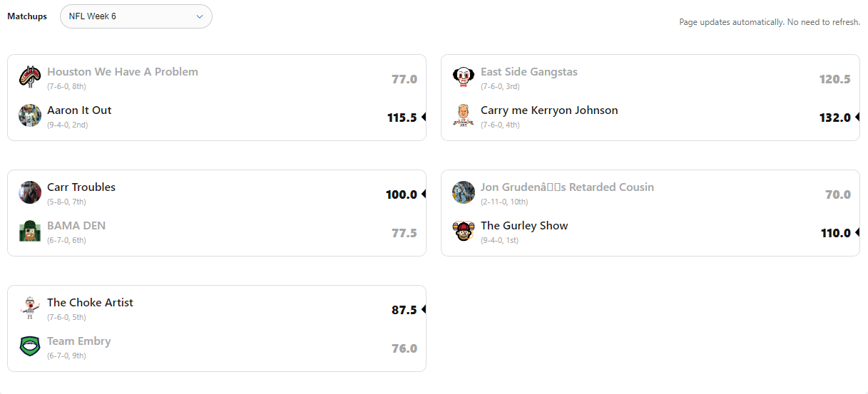Click East Side Gangstas clown logo
The height and width of the screenshot is (394, 868).
point(464,77)
